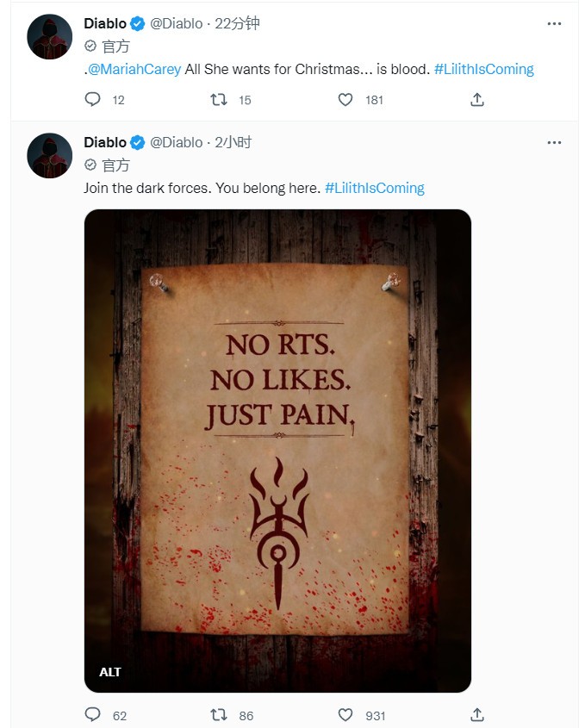Reply to the dark forces tweet
585x728 pixels.
tap(93, 714)
